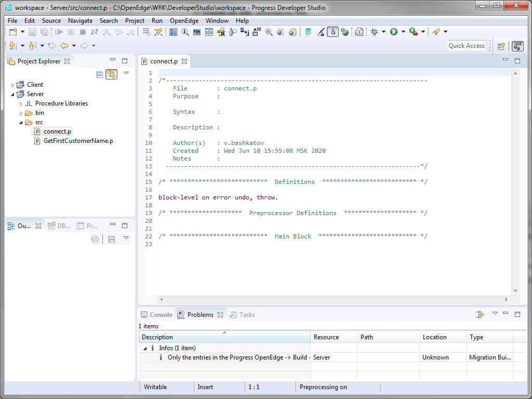Open the Window menu
Screen dimensions: 532x399
pyautogui.click(x=217, y=21)
